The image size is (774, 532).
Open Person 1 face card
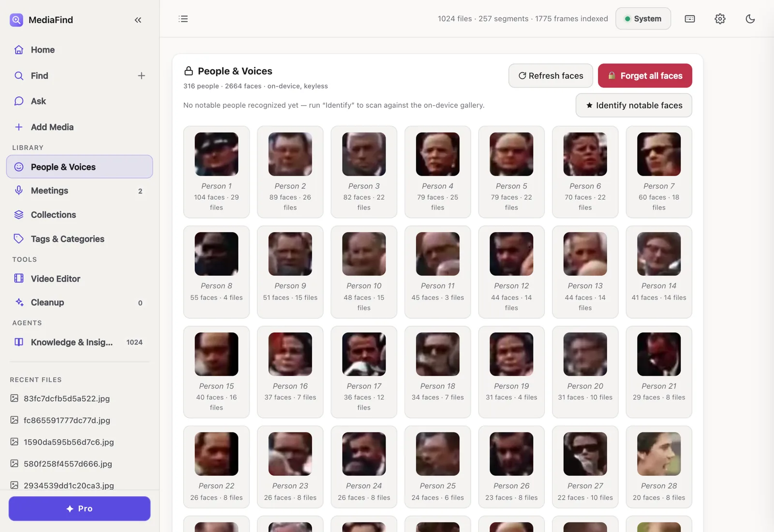coord(217,172)
